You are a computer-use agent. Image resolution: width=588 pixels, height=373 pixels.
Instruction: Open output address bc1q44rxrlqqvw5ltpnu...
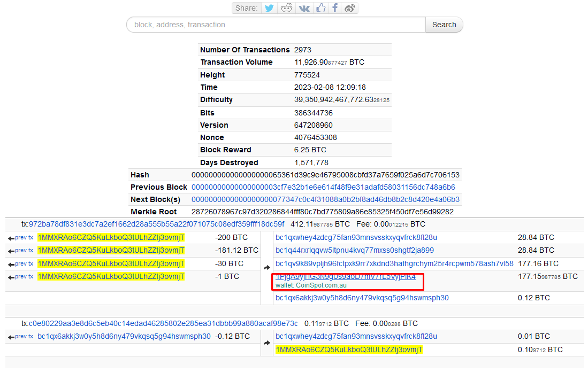pyautogui.click(x=355, y=251)
